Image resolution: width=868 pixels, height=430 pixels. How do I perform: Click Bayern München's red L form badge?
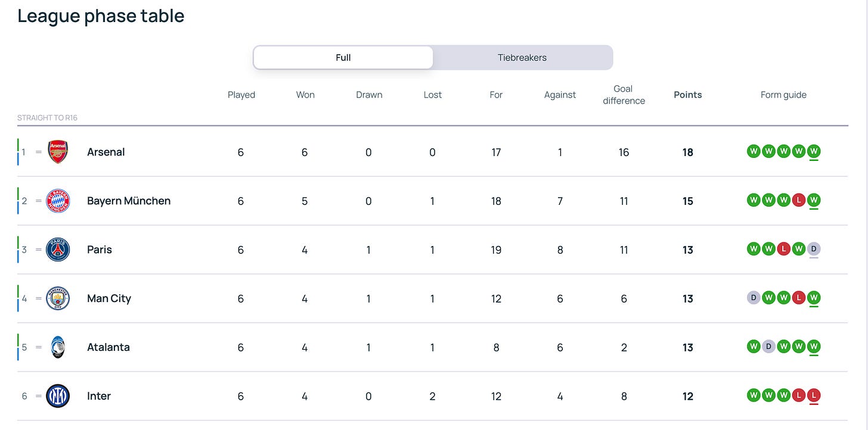pos(799,200)
